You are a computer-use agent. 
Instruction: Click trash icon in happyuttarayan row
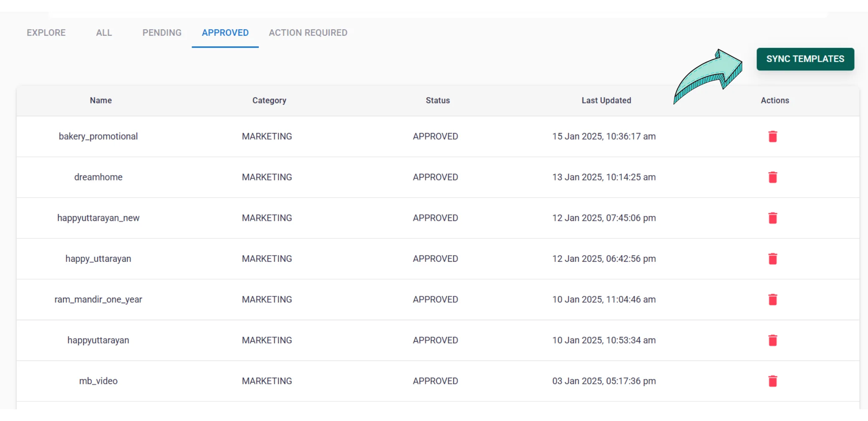(772, 340)
